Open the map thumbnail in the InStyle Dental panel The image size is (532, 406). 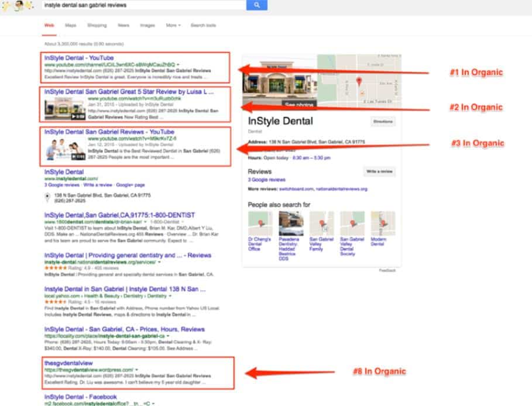pos(359,81)
